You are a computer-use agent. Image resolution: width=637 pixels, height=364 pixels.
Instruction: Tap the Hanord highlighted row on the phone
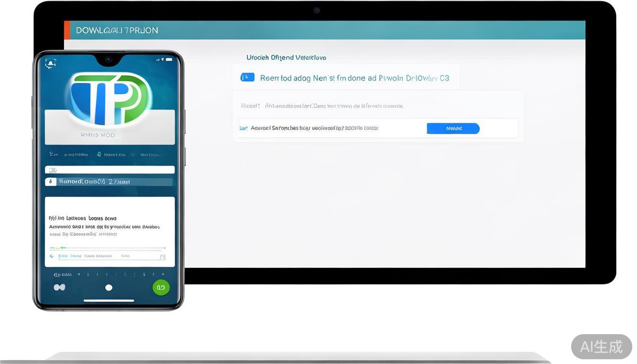(114, 182)
